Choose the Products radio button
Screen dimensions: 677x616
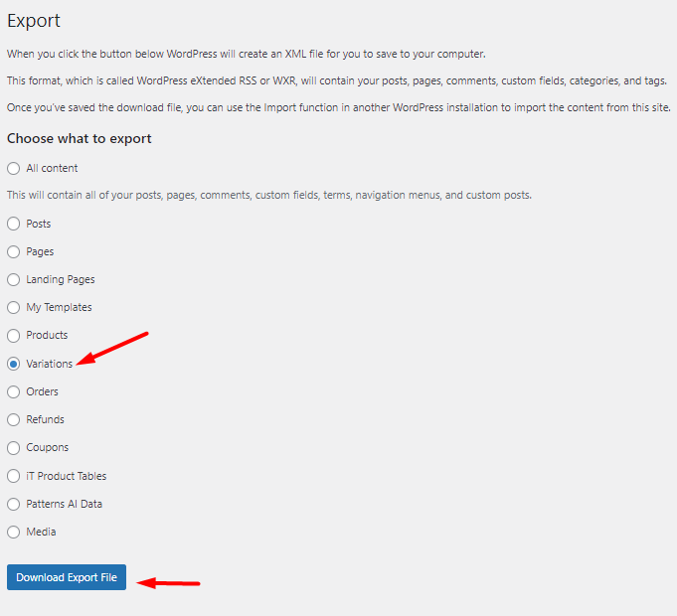click(13, 336)
